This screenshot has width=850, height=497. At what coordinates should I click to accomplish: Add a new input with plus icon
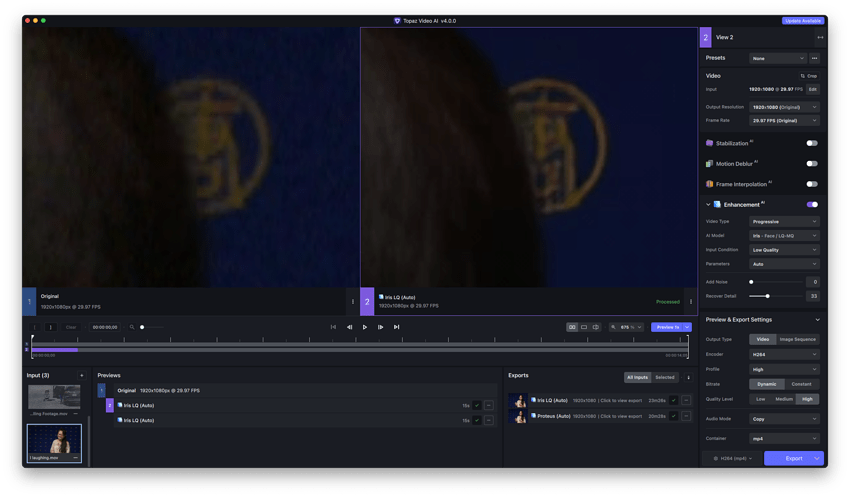(x=82, y=376)
